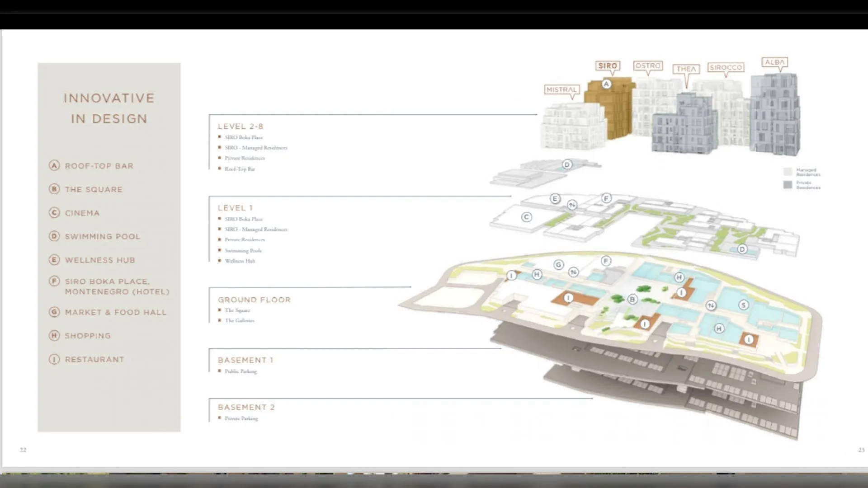Click the E marker on the Level 1 plan
This screenshot has height=488, width=868.
[555, 198]
